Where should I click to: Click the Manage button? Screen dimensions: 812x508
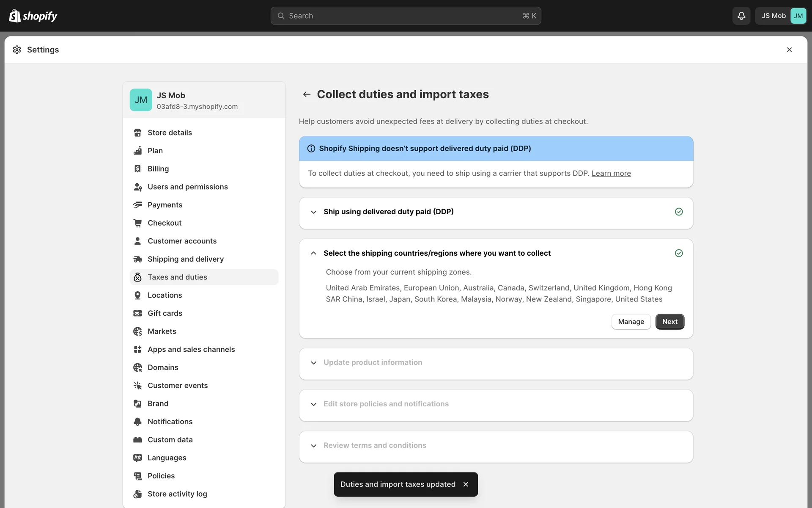[x=631, y=321]
